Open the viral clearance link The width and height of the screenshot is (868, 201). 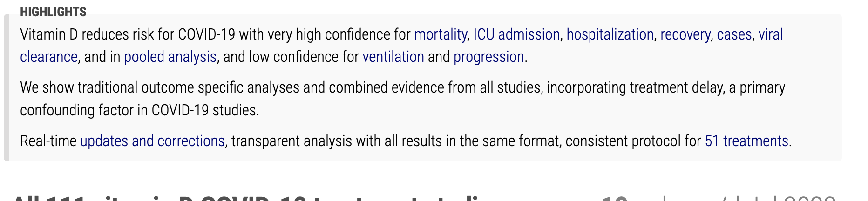coord(770,34)
